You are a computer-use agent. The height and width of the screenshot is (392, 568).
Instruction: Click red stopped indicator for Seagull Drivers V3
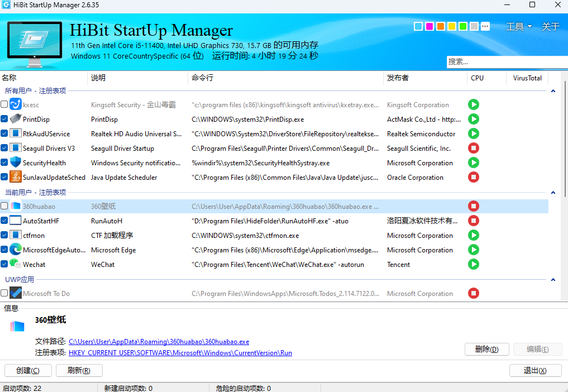coord(474,148)
